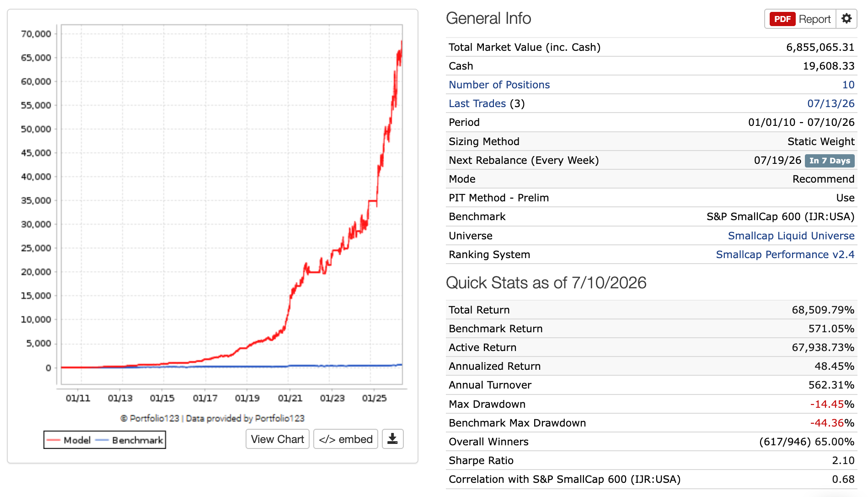Select Benchmark value S&P SmallCap 600 (IJR:USA)
This screenshot has height=497, width=868.
pyautogui.click(x=780, y=216)
